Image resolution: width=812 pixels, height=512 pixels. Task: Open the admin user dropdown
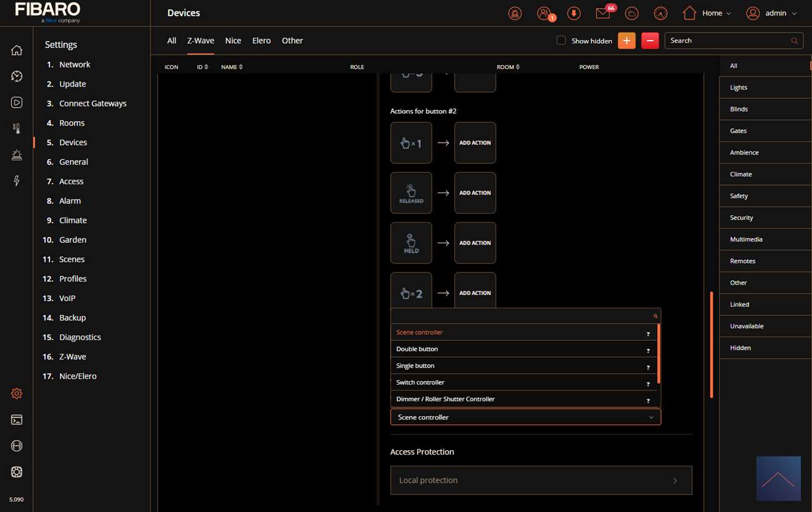click(x=772, y=13)
